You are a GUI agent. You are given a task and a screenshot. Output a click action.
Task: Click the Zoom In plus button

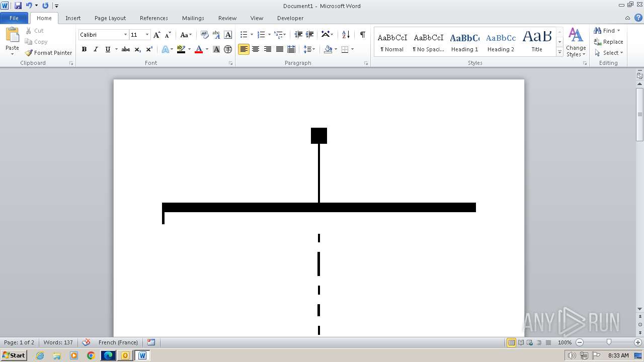(638, 342)
